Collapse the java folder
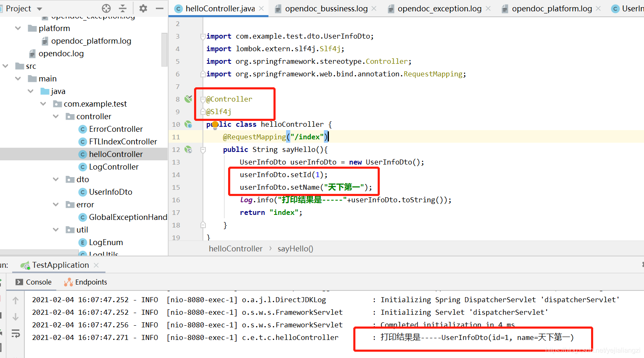Image resolution: width=644 pixels, height=358 pixels. (30, 91)
